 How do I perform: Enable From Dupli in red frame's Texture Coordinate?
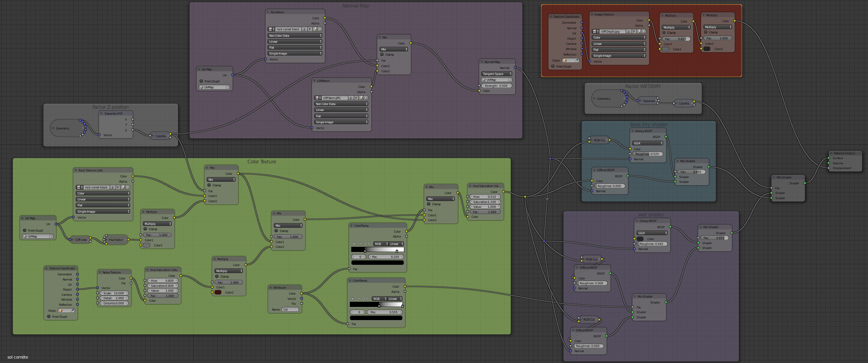(553, 66)
